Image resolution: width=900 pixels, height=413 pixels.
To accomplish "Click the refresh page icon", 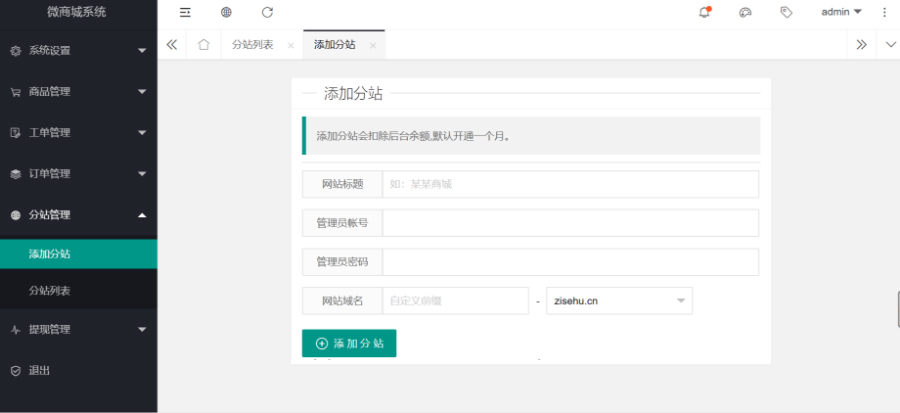I will pos(267,12).
